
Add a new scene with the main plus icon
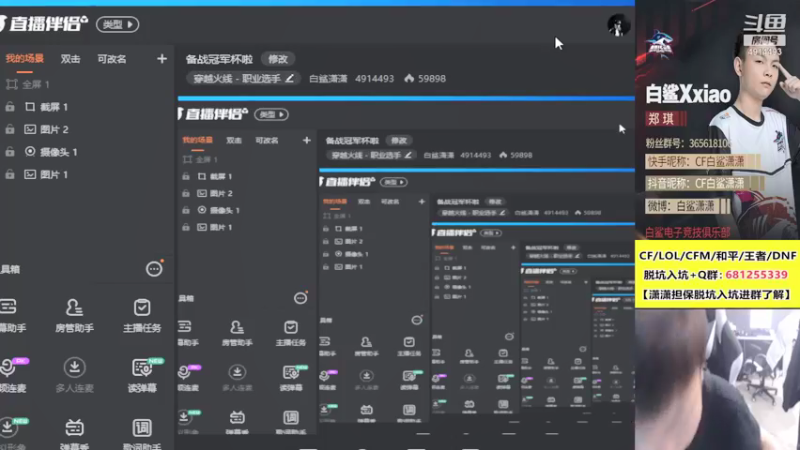tap(162, 59)
